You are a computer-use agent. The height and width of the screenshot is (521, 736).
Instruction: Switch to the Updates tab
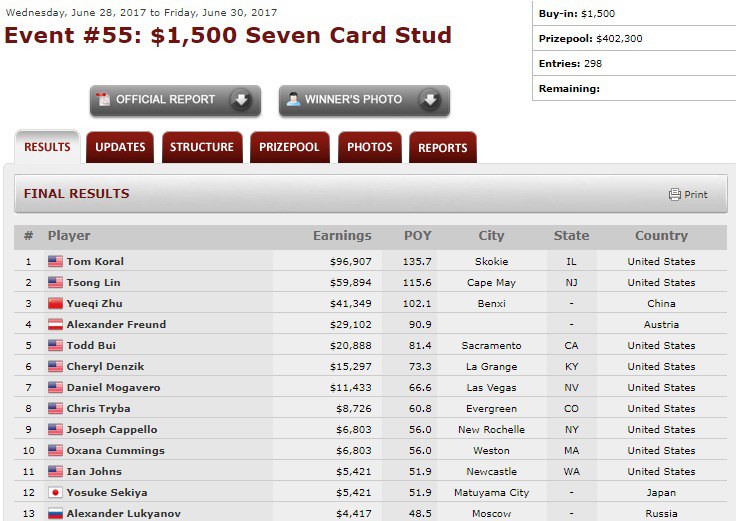(x=120, y=147)
